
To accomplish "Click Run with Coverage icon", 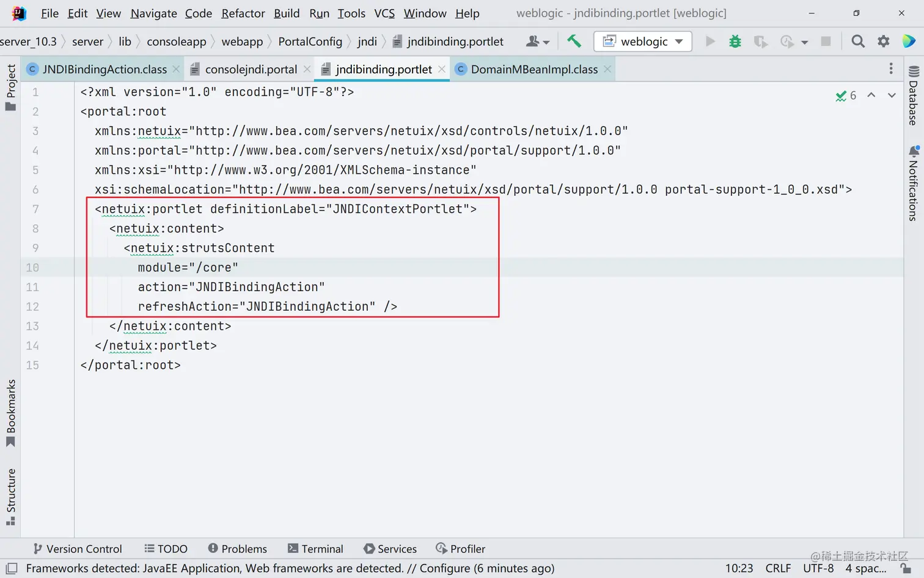I will coord(760,41).
